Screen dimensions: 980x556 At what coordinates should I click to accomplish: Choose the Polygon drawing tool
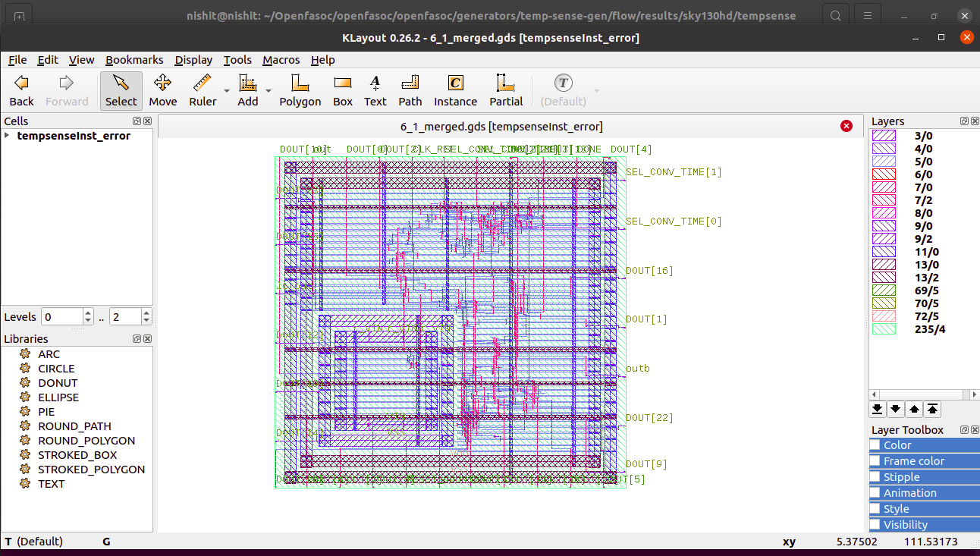pos(300,90)
